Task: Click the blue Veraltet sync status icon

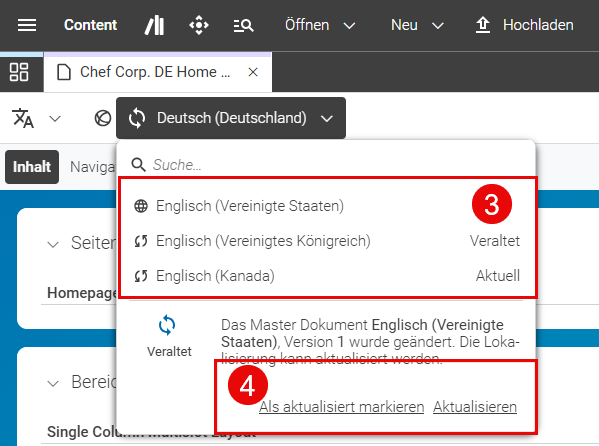Action: 167,325
